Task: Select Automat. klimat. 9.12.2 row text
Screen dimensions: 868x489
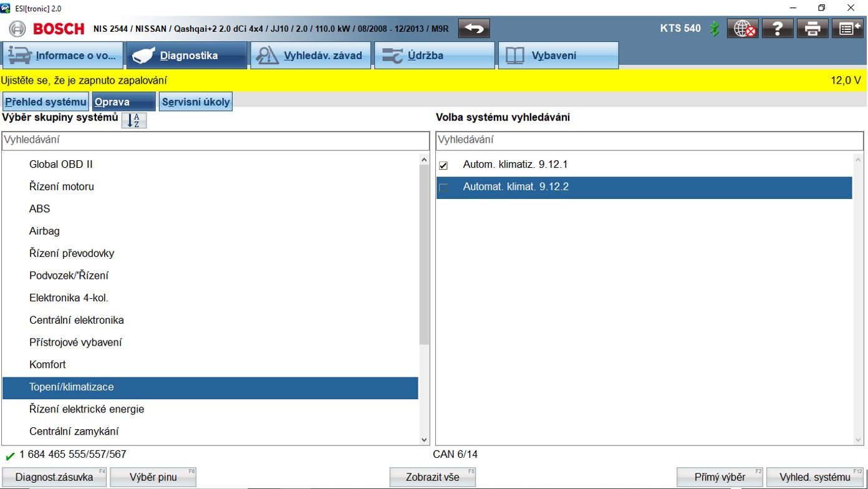Action: (x=516, y=186)
